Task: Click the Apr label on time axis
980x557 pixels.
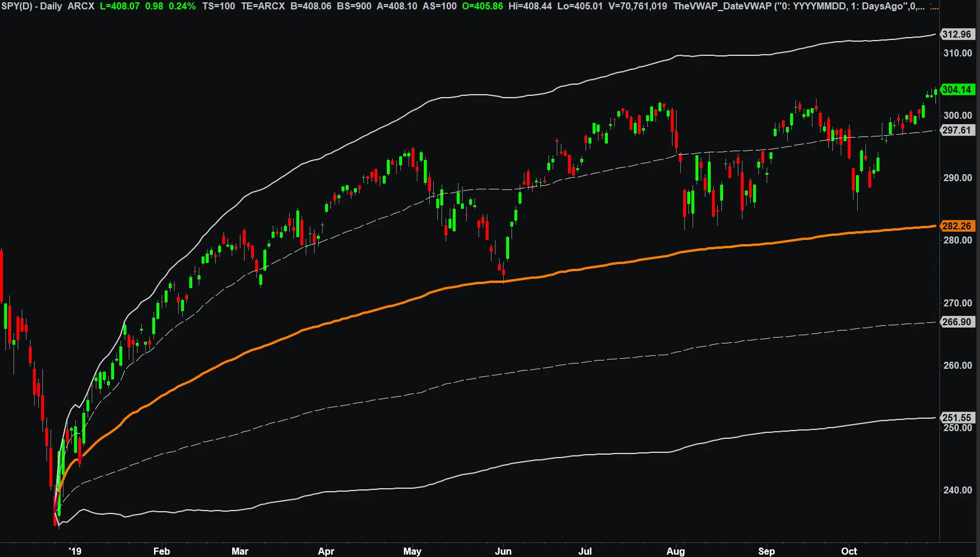Action: click(x=326, y=551)
